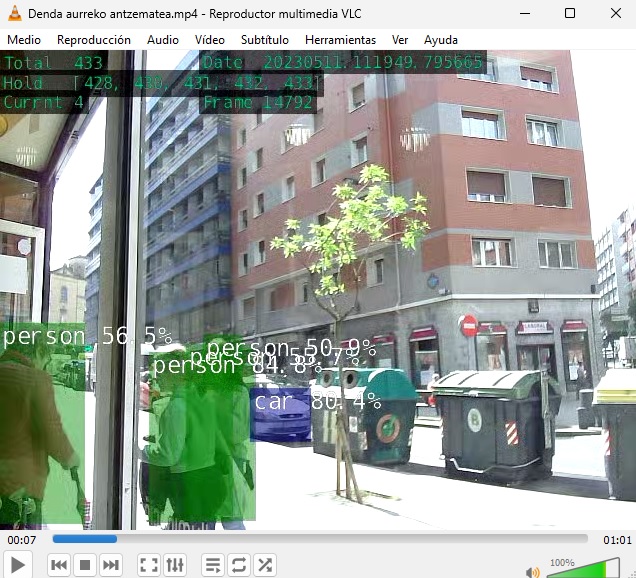Open the Medio menu
Image resolution: width=636 pixels, height=578 pixels.
pyautogui.click(x=24, y=40)
